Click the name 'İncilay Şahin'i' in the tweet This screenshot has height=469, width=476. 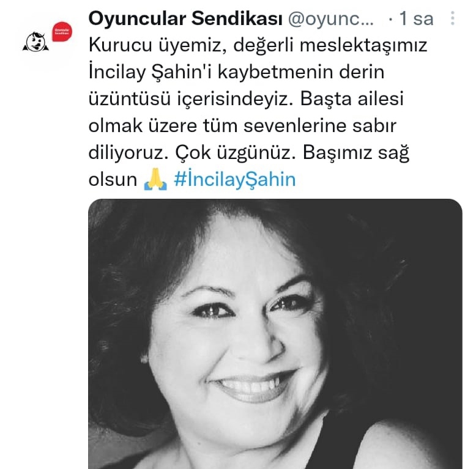pyautogui.click(x=151, y=73)
